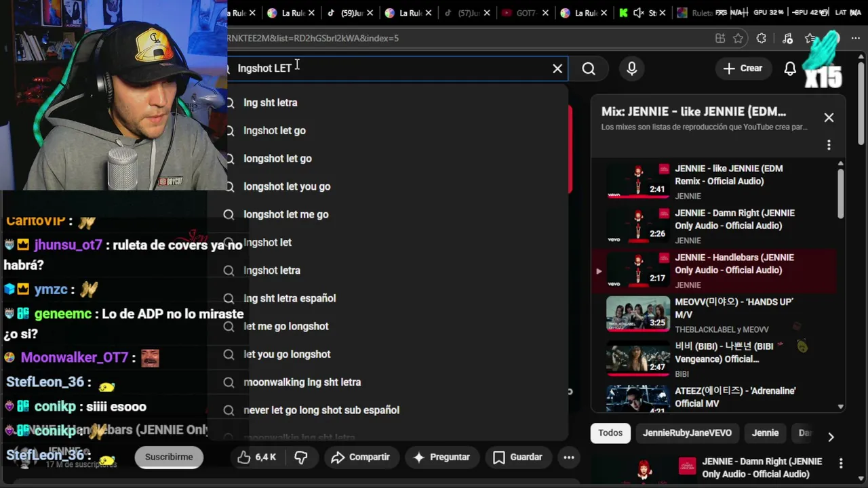Open more actions ellipsis below video

569,457
